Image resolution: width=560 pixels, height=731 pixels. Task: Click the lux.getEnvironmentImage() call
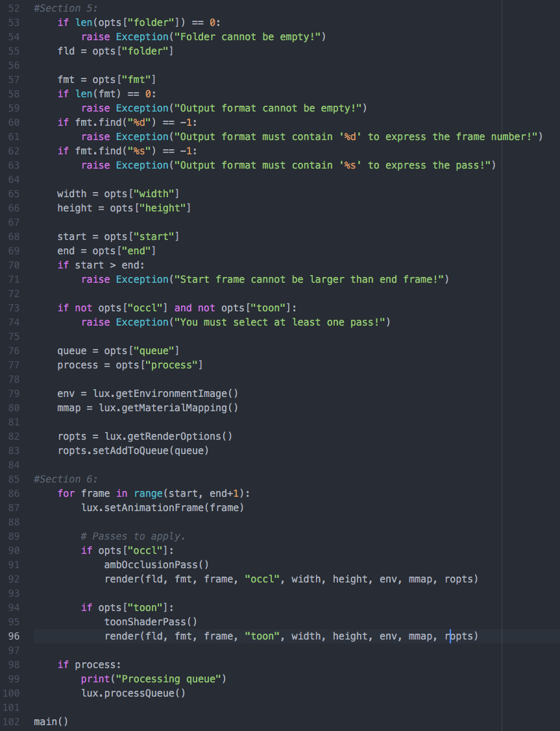(165, 394)
